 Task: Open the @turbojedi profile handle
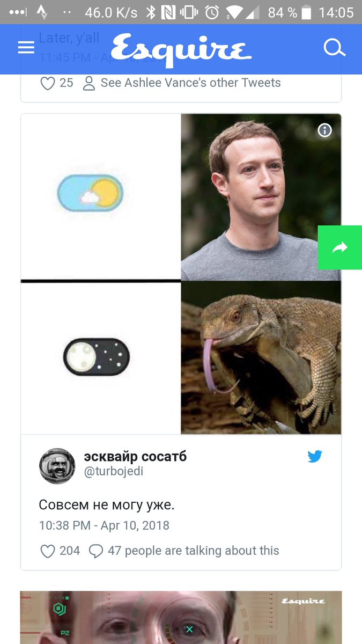pos(114,472)
